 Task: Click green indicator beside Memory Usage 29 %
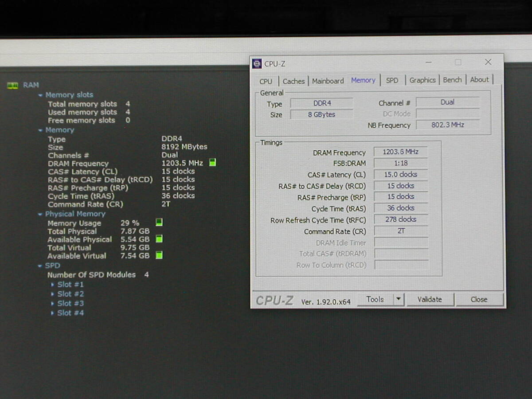coord(159,222)
